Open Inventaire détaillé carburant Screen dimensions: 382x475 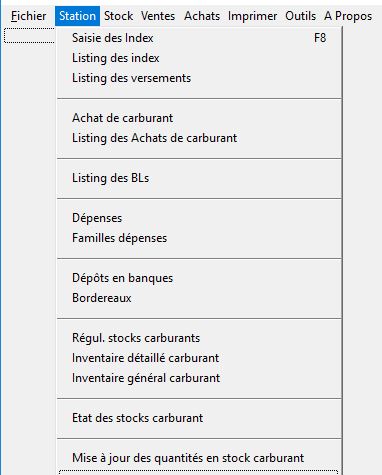click(x=199, y=358)
